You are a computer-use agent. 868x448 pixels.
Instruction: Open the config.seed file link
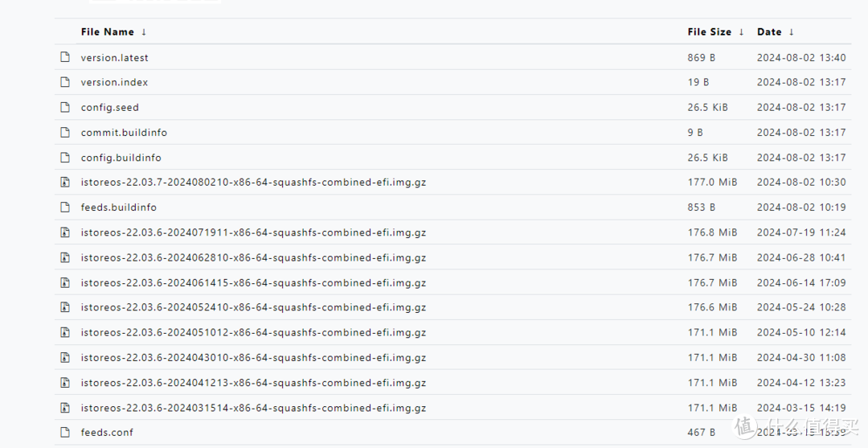click(x=109, y=108)
